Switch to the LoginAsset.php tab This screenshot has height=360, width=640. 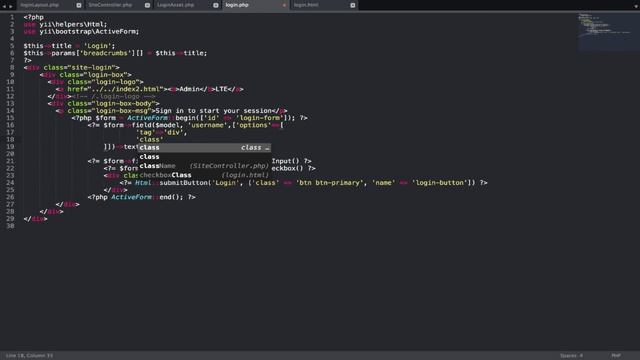click(x=176, y=5)
